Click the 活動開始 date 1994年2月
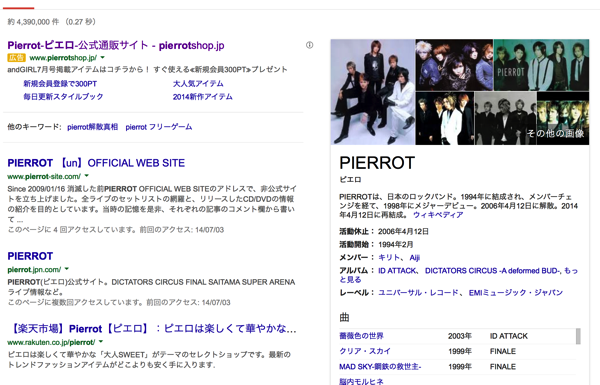Screen dimensions: 600x385 click(396, 244)
